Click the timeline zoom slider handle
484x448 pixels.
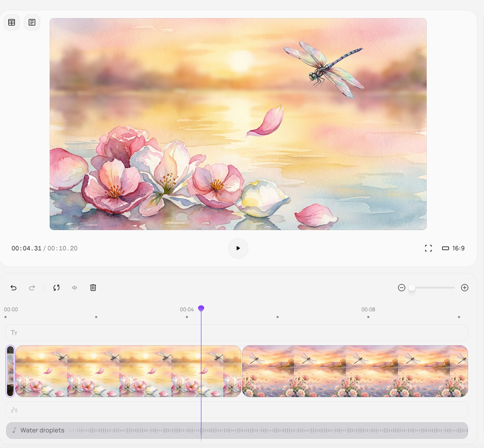coord(412,288)
